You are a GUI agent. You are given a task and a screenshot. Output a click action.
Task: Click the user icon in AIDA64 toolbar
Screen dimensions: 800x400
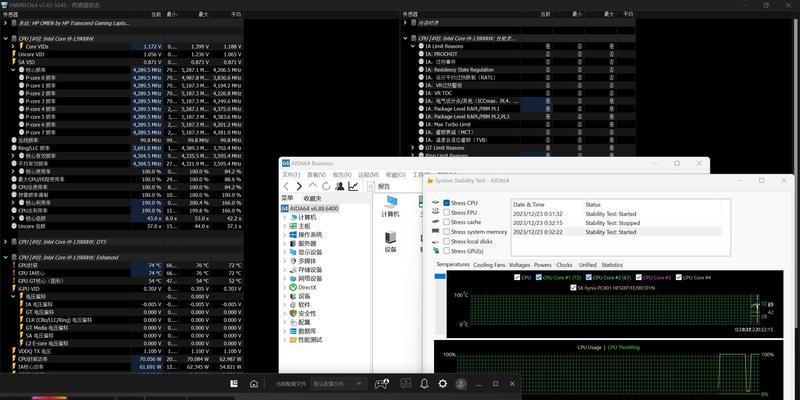[x=339, y=186]
